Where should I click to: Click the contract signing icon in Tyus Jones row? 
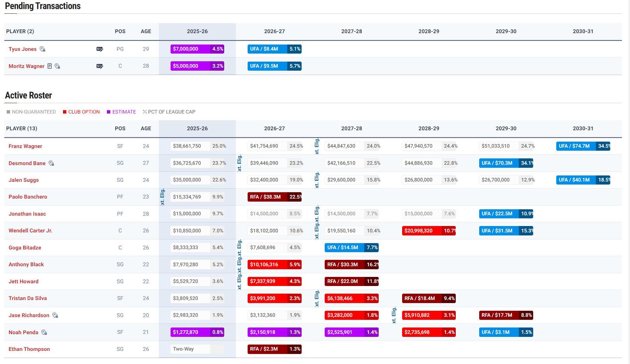(x=100, y=49)
